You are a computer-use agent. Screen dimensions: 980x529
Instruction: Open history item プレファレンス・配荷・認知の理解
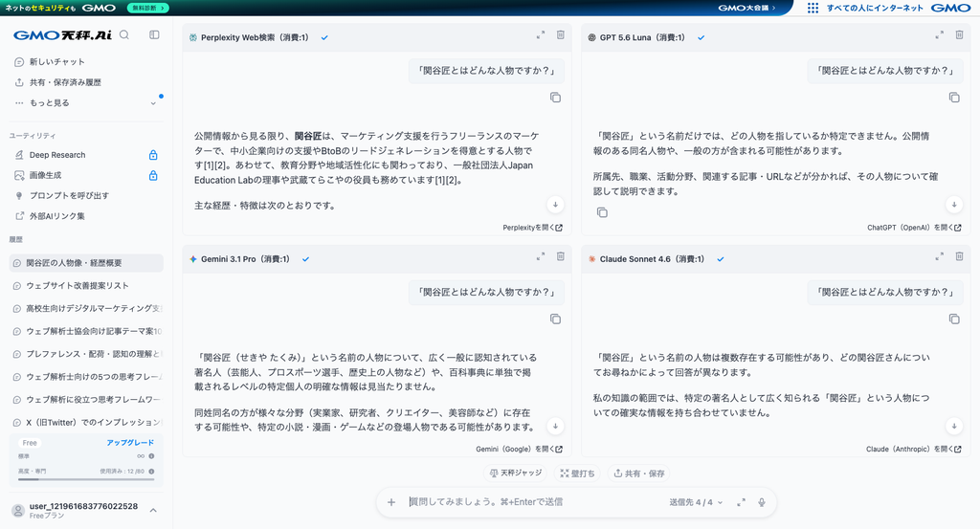pyautogui.click(x=86, y=354)
